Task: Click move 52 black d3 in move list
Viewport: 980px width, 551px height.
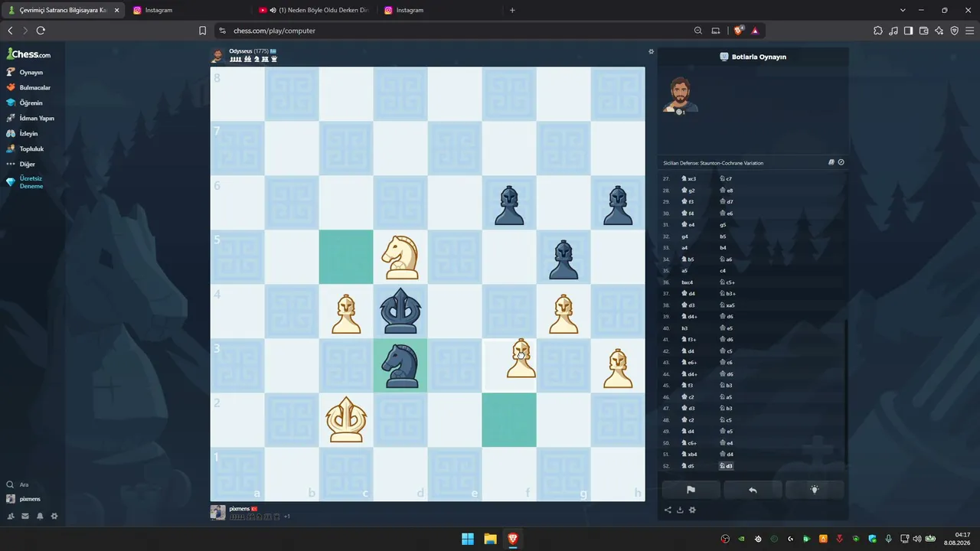Action: click(x=726, y=466)
